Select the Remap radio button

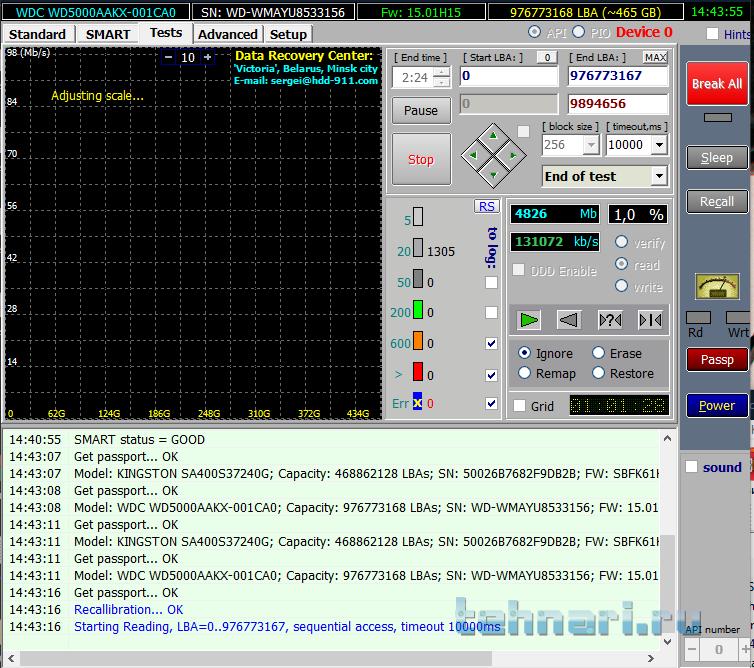point(525,373)
